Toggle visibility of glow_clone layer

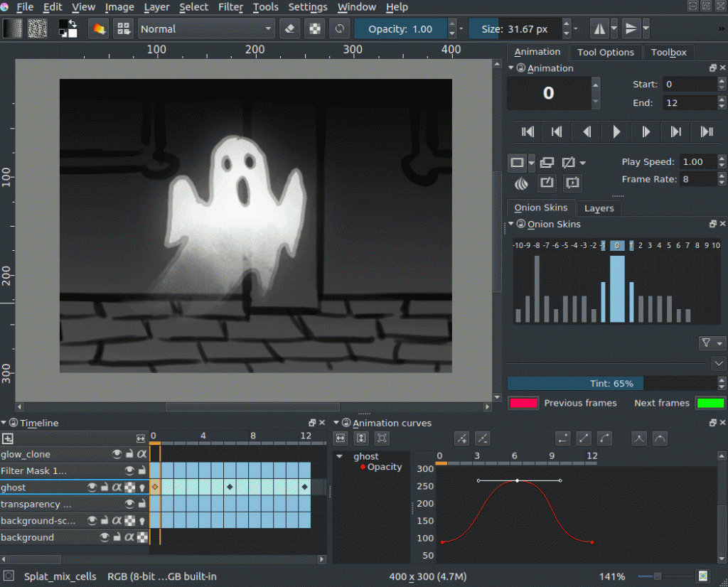coord(117,454)
